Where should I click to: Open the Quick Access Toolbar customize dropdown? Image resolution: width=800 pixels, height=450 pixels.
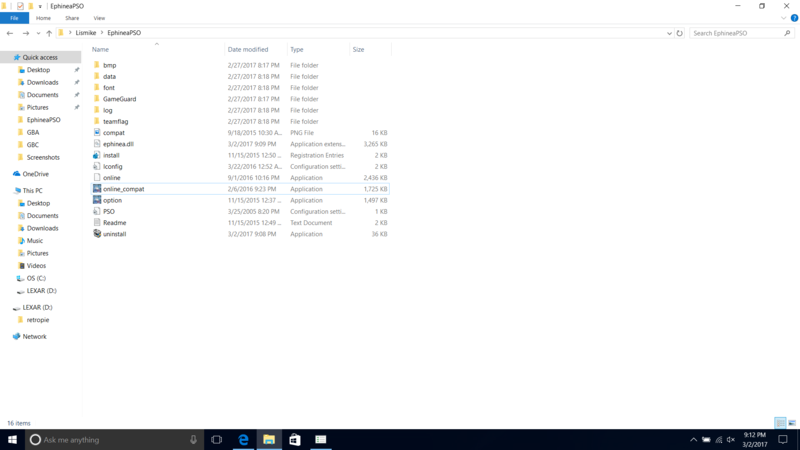(x=40, y=6)
